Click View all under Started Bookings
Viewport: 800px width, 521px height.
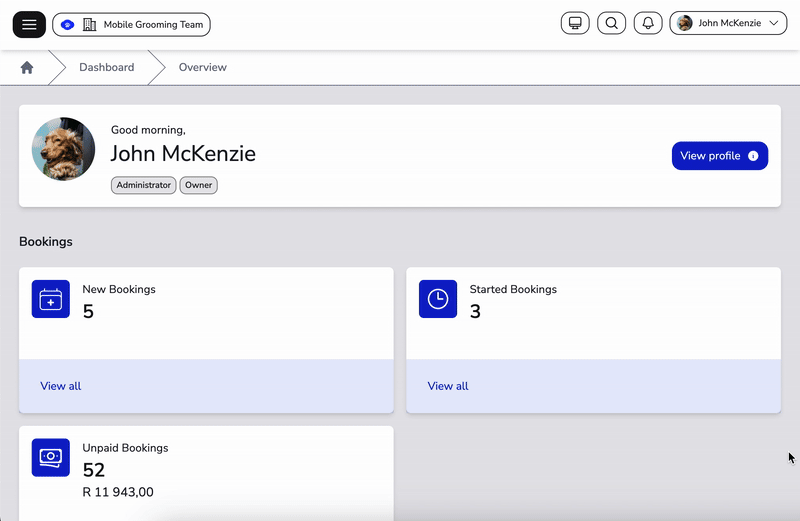click(448, 386)
